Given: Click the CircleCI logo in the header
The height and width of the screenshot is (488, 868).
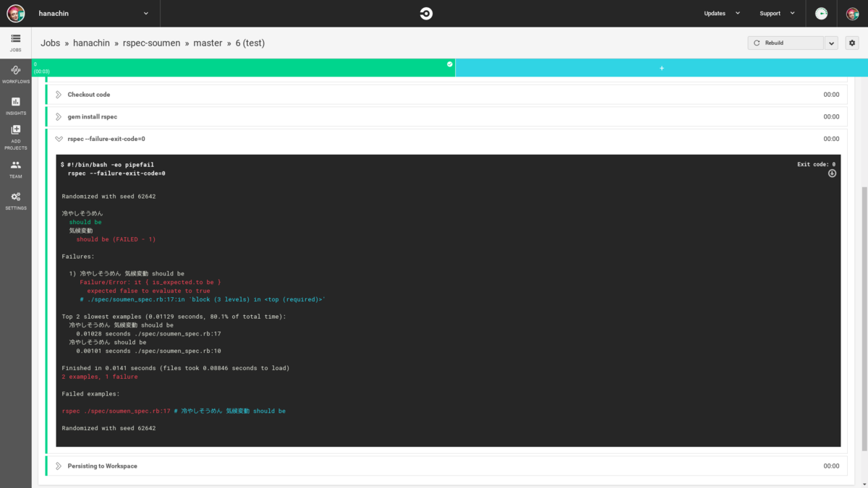Looking at the screenshot, I should coord(426,13).
